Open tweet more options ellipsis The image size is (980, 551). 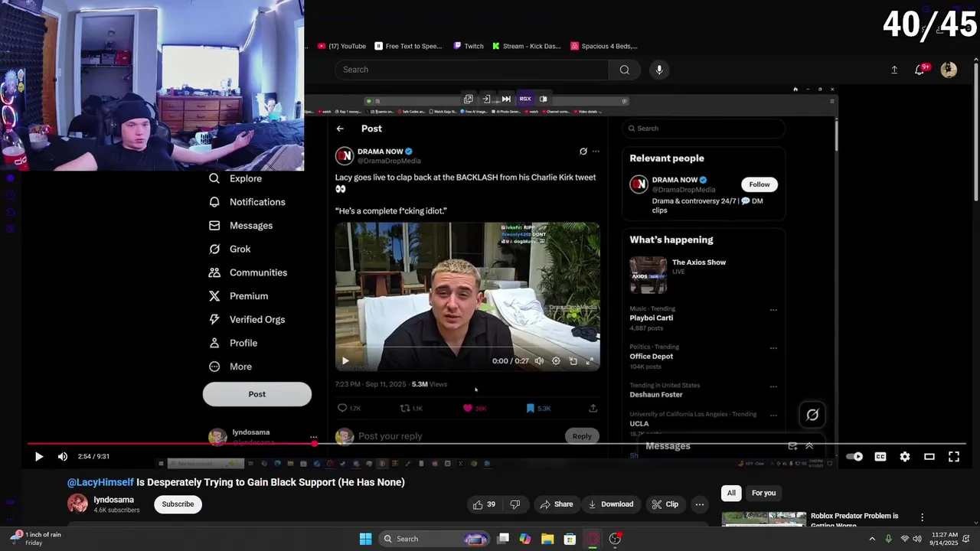(596, 152)
